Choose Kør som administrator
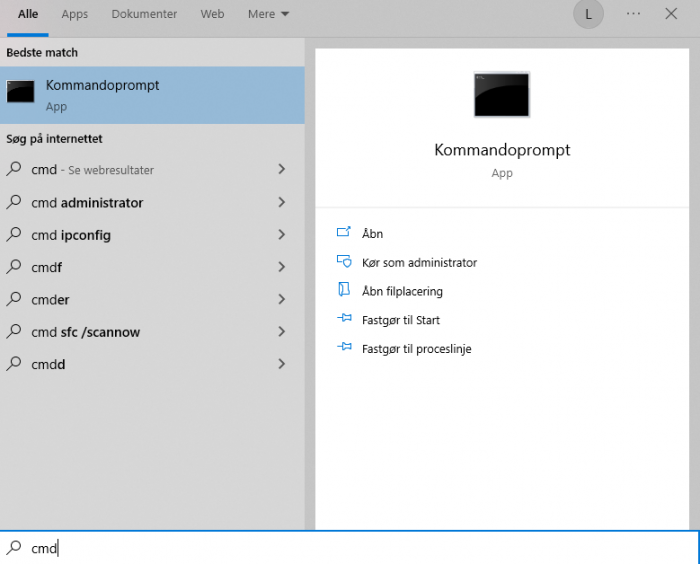This screenshot has height=564, width=700. pyautogui.click(x=419, y=263)
